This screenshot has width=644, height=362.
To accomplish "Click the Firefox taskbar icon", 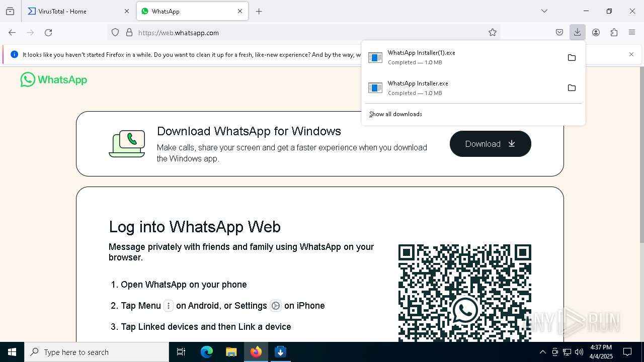I will [256, 352].
